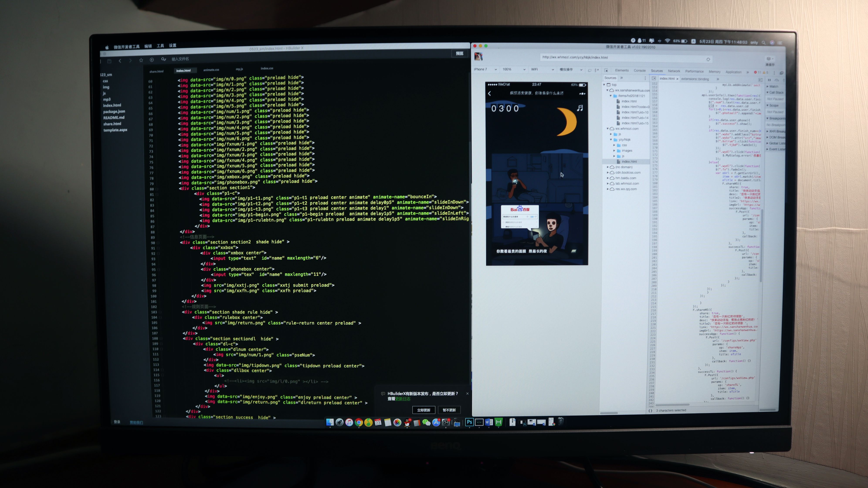Open the 更新日志 changelog link

[x=403, y=399]
